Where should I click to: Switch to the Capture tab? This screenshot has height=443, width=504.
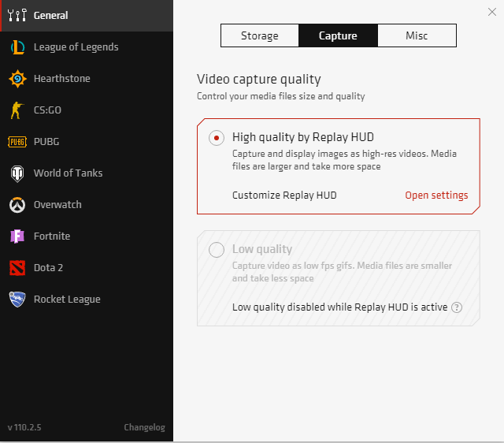pyautogui.click(x=338, y=35)
